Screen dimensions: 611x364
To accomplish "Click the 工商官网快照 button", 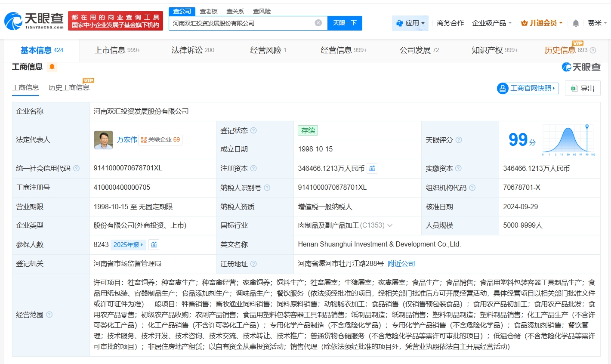I will coord(528,88).
